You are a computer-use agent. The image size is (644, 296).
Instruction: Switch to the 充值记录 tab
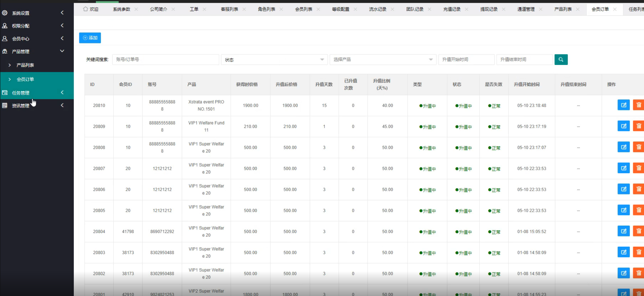pos(452,9)
